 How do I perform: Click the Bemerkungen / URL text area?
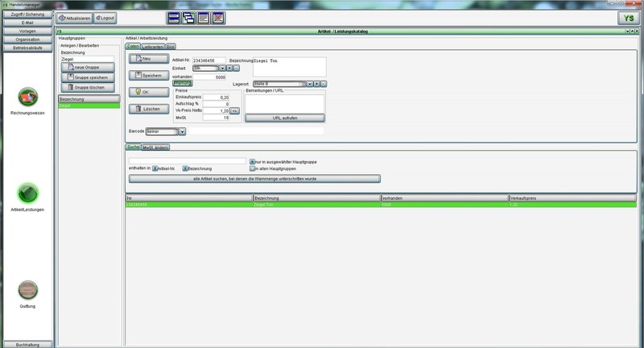tap(285, 104)
